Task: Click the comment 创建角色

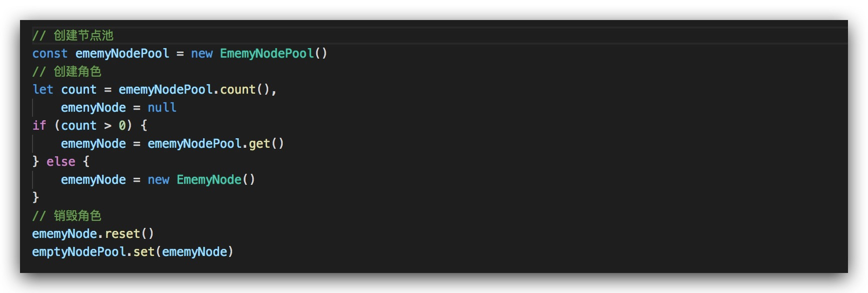Action: coord(67,72)
